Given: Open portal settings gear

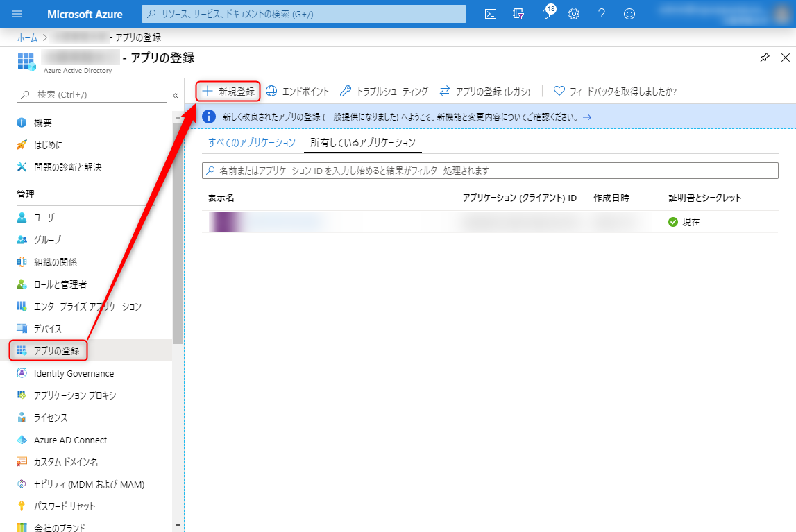Looking at the screenshot, I should click(x=574, y=14).
